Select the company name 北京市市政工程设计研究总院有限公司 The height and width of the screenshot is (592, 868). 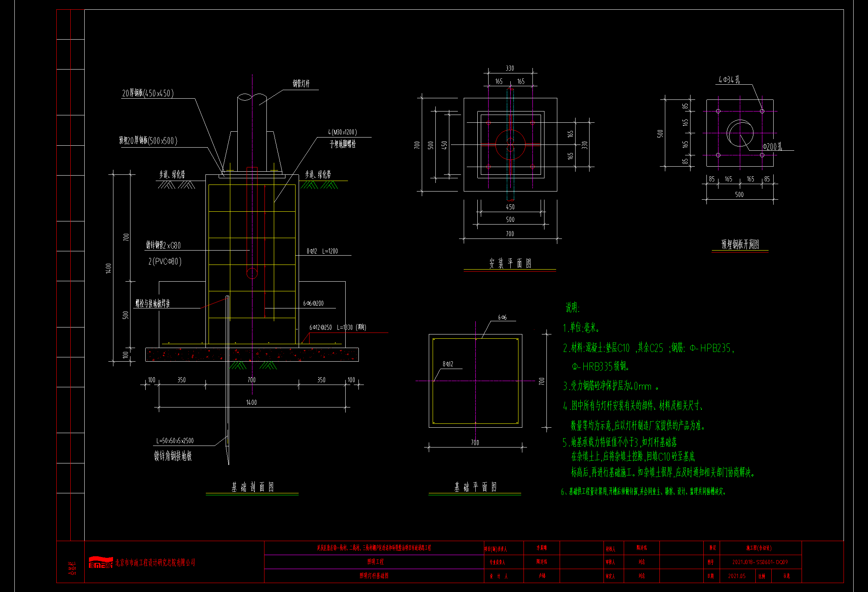(x=155, y=562)
